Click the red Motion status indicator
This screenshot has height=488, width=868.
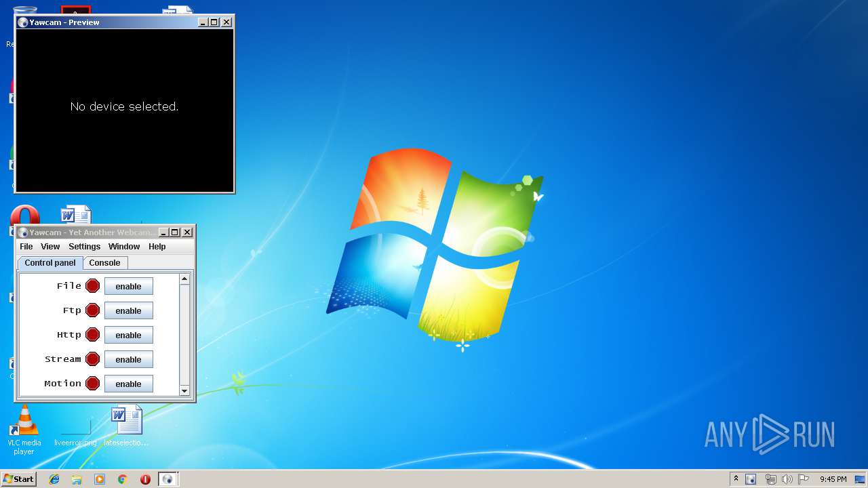coord(93,384)
